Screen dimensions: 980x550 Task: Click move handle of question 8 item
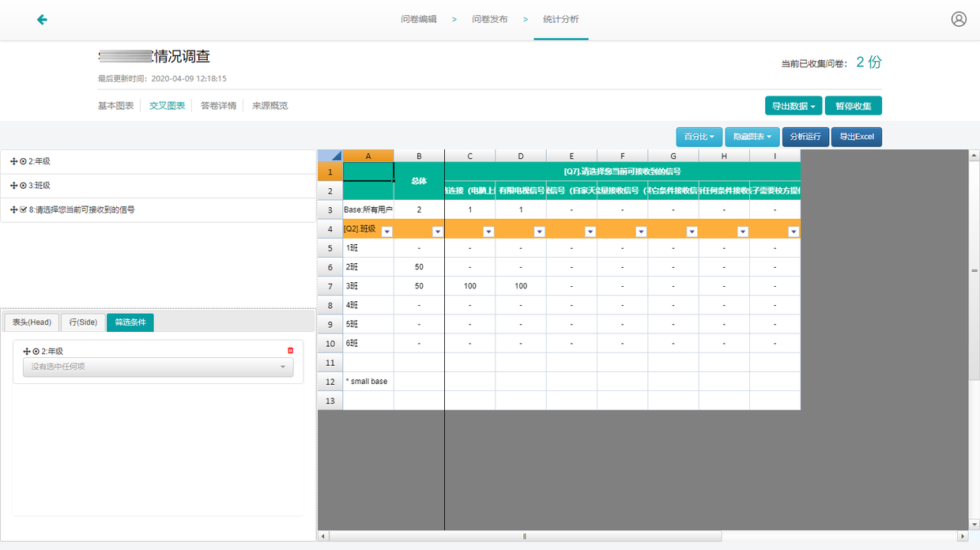[13, 210]
